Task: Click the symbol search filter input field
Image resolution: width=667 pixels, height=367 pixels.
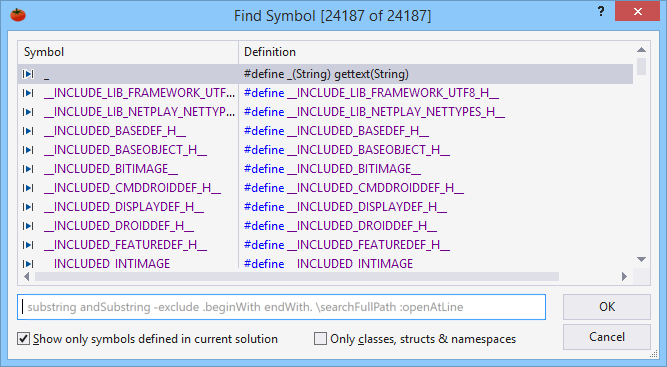Action: 281,307
